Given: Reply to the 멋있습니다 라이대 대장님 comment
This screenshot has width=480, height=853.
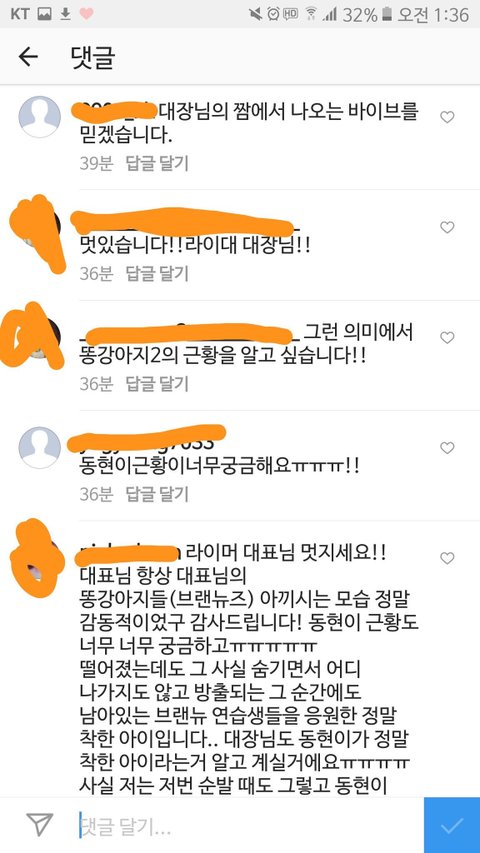Looking at the screenshot, I should (x=157, y=274).
